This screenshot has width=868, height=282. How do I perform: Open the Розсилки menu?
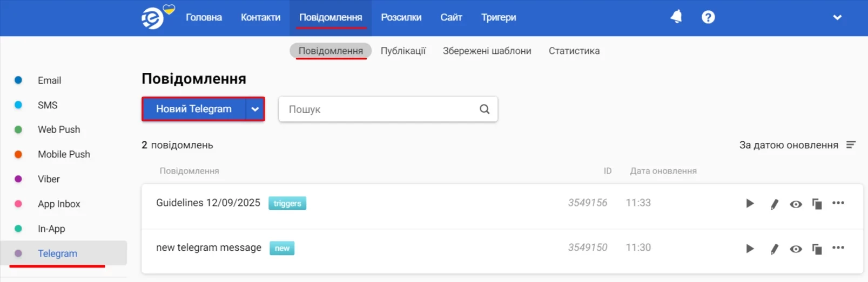click(401, 17)
